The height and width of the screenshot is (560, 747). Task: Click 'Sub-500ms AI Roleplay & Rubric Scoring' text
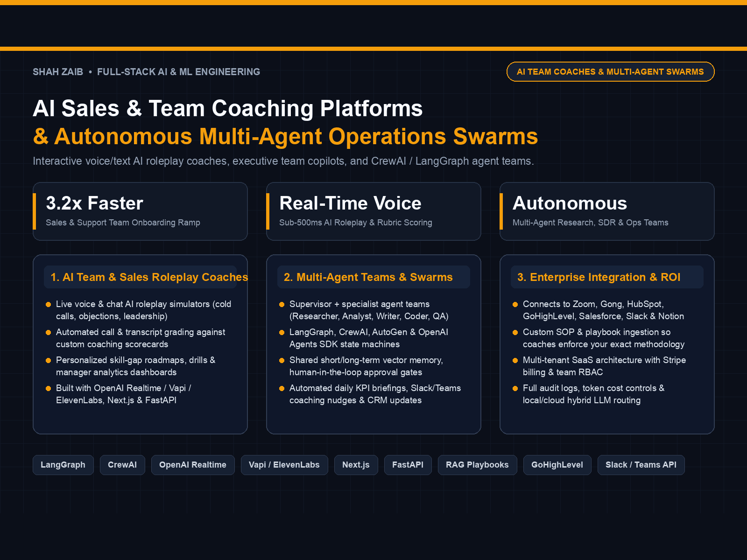coord(356,223)
